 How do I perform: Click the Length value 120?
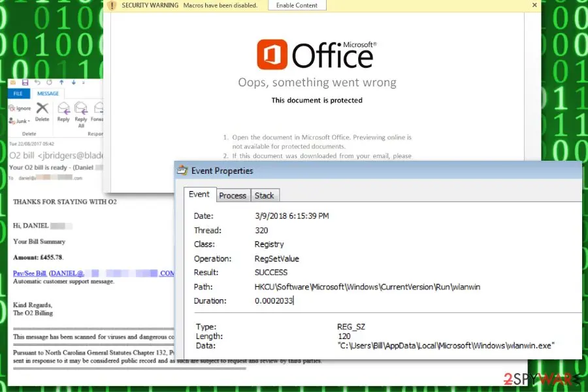click(344, 336)
